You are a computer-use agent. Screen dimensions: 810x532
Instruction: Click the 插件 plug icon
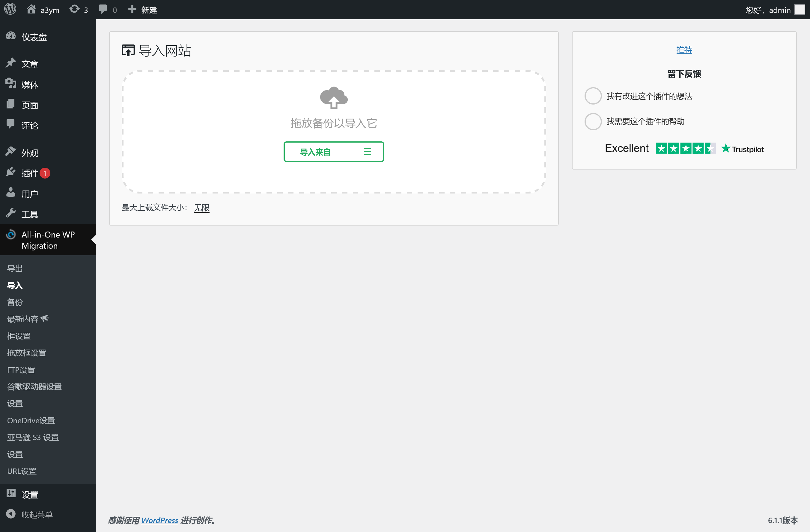pyautogui.click(x=11, y=172)
